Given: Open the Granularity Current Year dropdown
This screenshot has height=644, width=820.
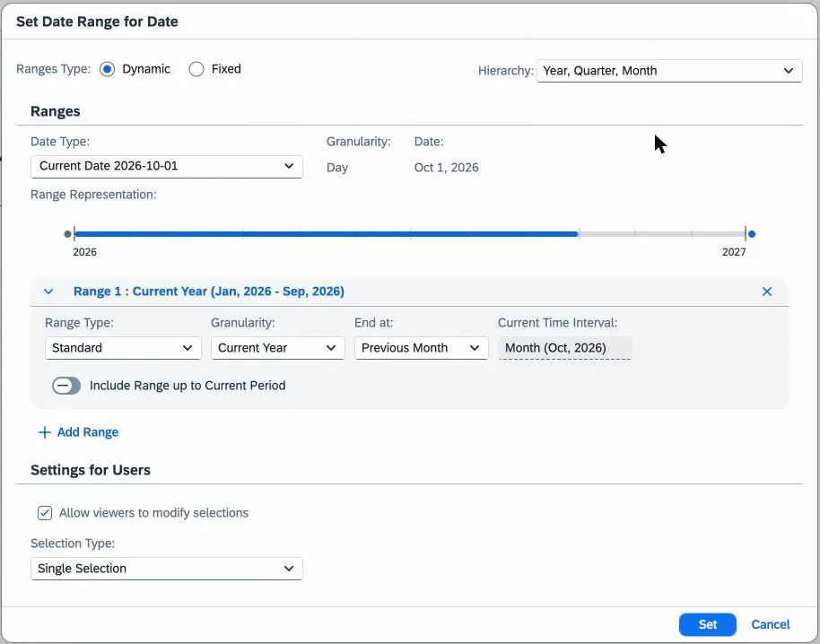Looking at the screenshot, I should pos(278,348).
